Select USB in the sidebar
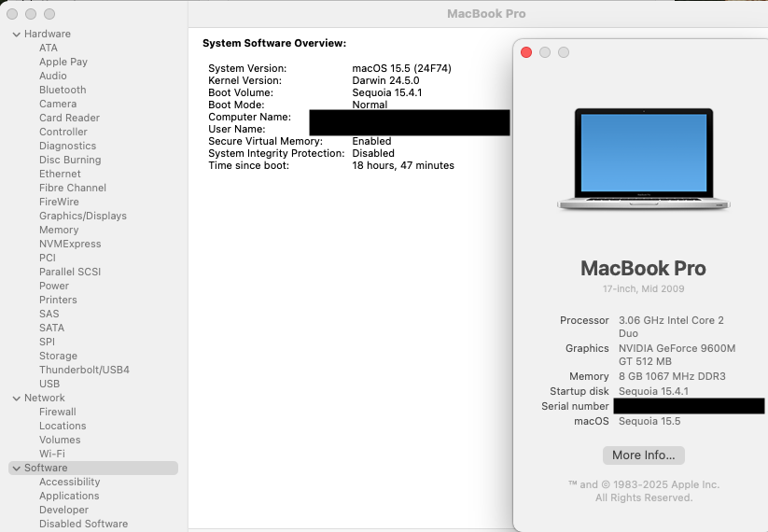 49,384
